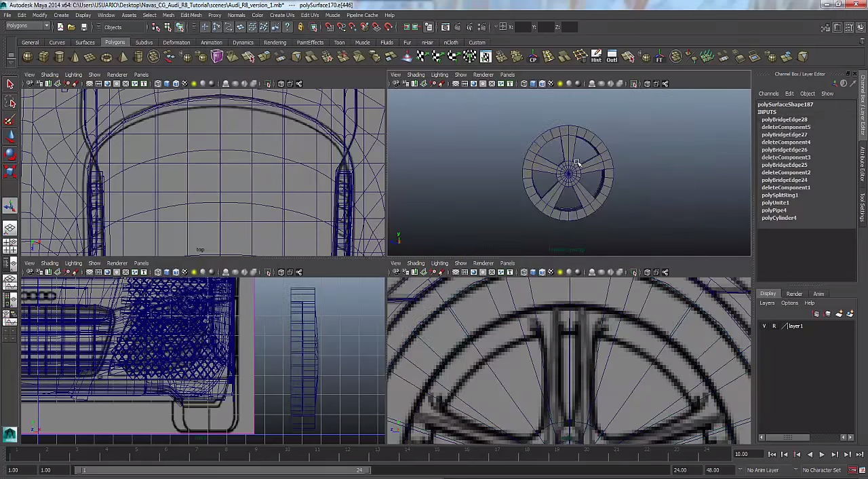Toggle layer1 R render type box
The width and height of the screenshot is (868, 479).
tap(774, 326)
